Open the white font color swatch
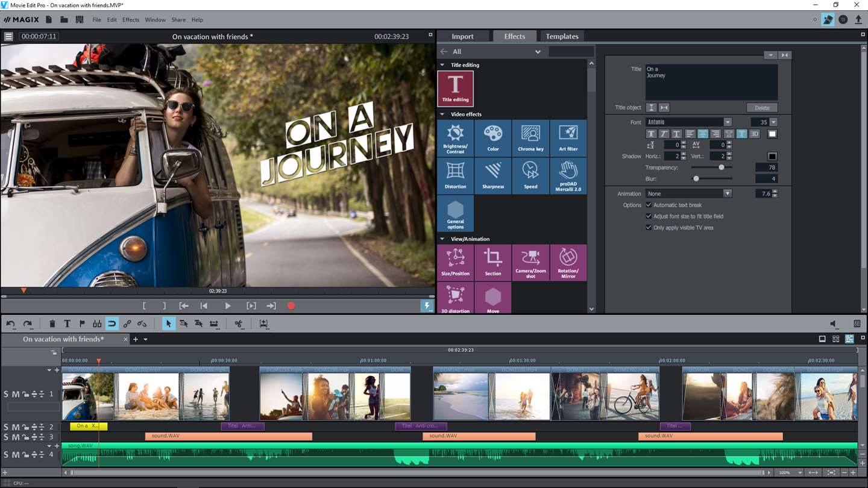The height and width of the screenshot is (488, 868). [772, 134]
